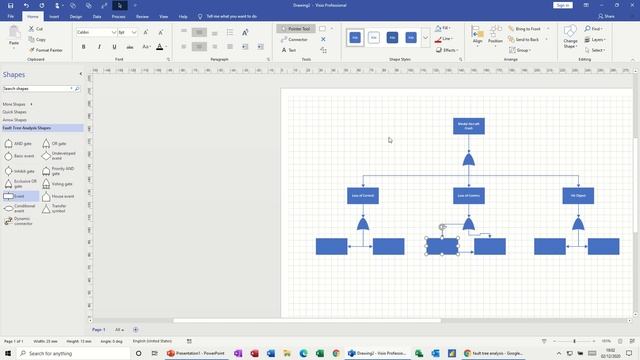Click the Find button
This screenshot has width=640, height=360.
tap(593, 29)
